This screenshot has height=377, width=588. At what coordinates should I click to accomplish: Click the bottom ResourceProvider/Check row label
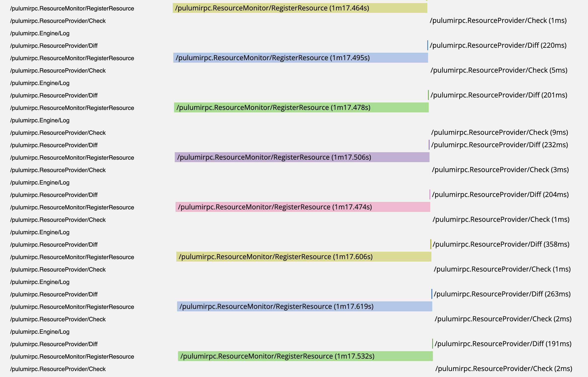coord(58,369)
